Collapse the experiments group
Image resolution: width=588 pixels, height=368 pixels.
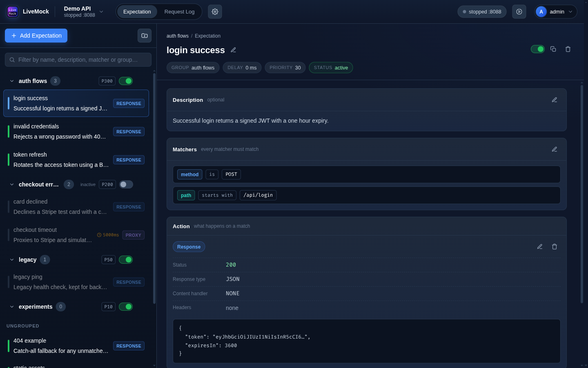[12, 307]
